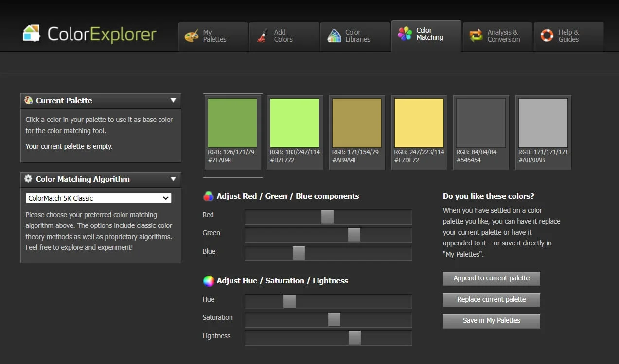
Task: Collapse the Color Matching Algorithm panel arrow
Action: point(173,179)
